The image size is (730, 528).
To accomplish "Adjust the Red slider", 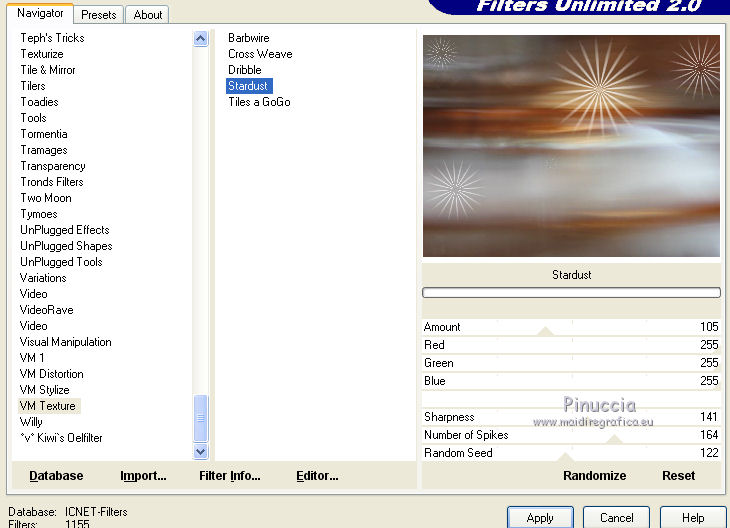I will pos(571,345).
